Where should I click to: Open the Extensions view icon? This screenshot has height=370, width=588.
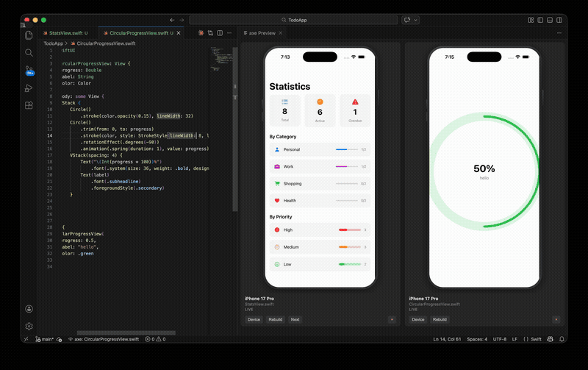tap(29, 105)
